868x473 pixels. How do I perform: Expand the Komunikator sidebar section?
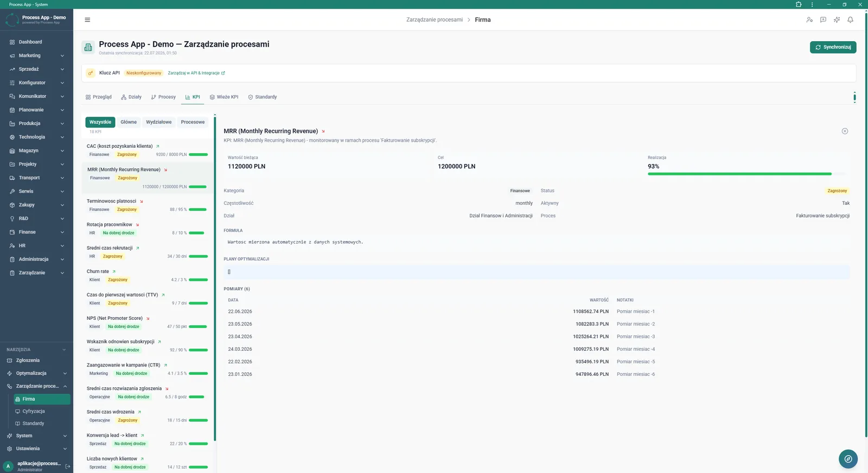coord(36,96)
